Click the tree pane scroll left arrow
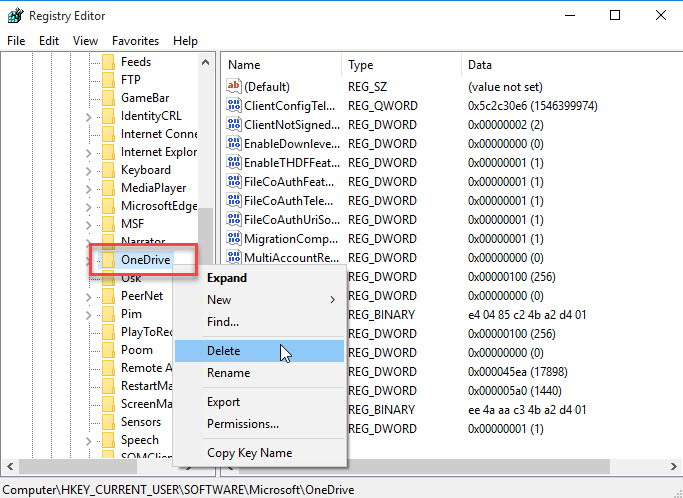This screenshot has height=498, width=683. (x=10, y=467)
